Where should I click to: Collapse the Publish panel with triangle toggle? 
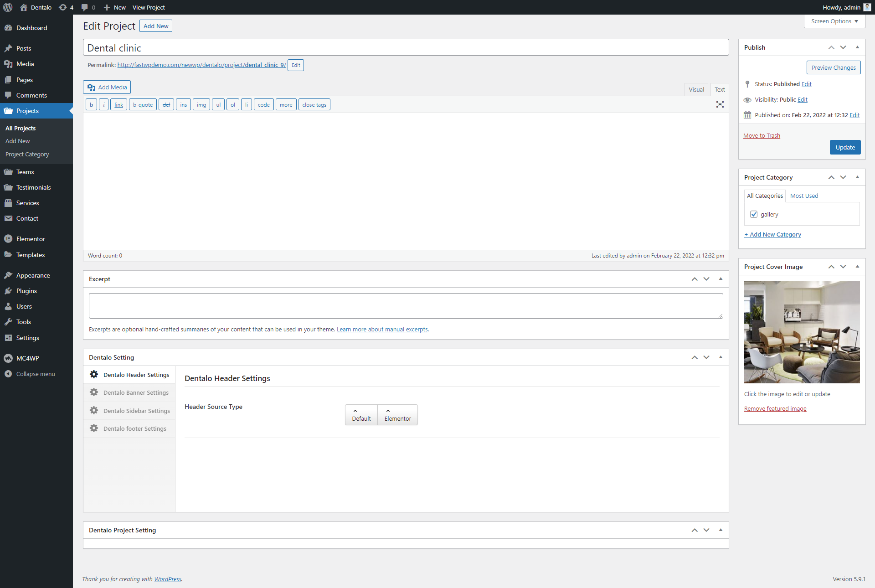pyautogui.click(x=857, y=47)
